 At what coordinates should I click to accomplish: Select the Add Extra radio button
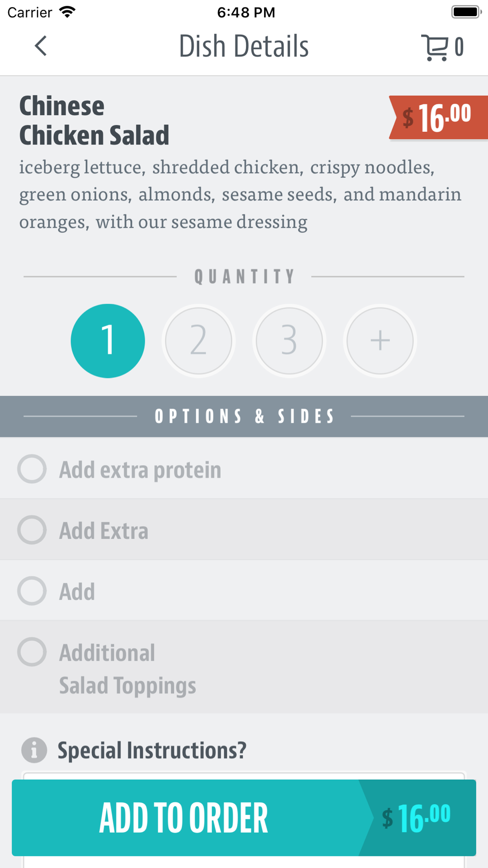click(x=32, y=530)
